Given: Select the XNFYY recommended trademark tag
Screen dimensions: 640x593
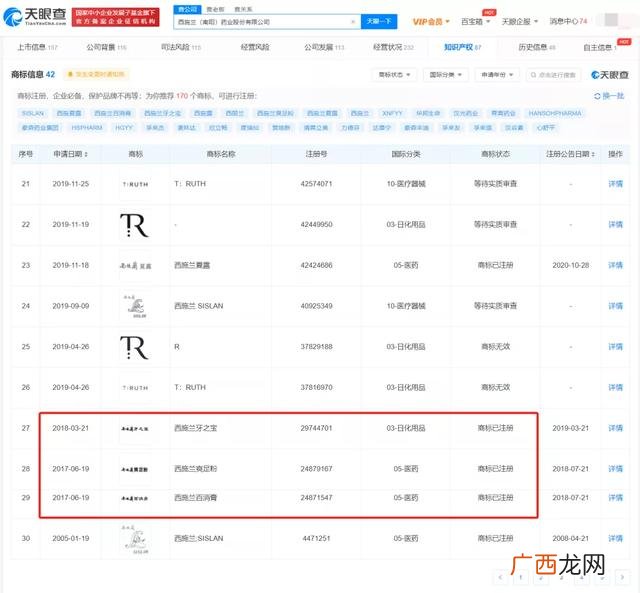Looking at the screenshot, I should pos(392,113).
